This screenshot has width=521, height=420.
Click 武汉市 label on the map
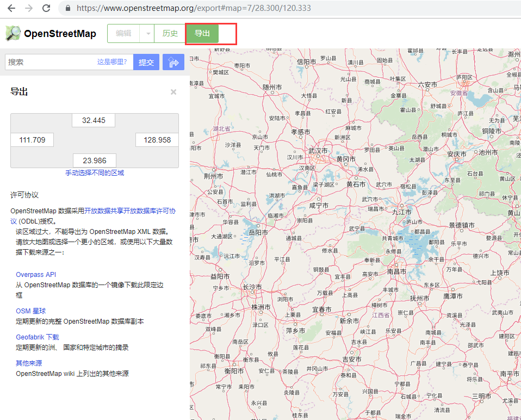tap(318, 151)
